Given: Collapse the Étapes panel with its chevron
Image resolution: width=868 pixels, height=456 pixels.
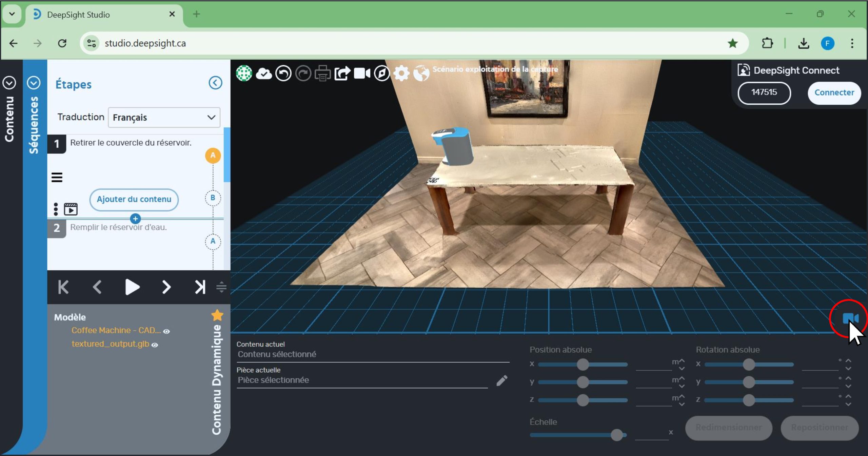Looking at the screenshot, I should [x=215, y=83].
